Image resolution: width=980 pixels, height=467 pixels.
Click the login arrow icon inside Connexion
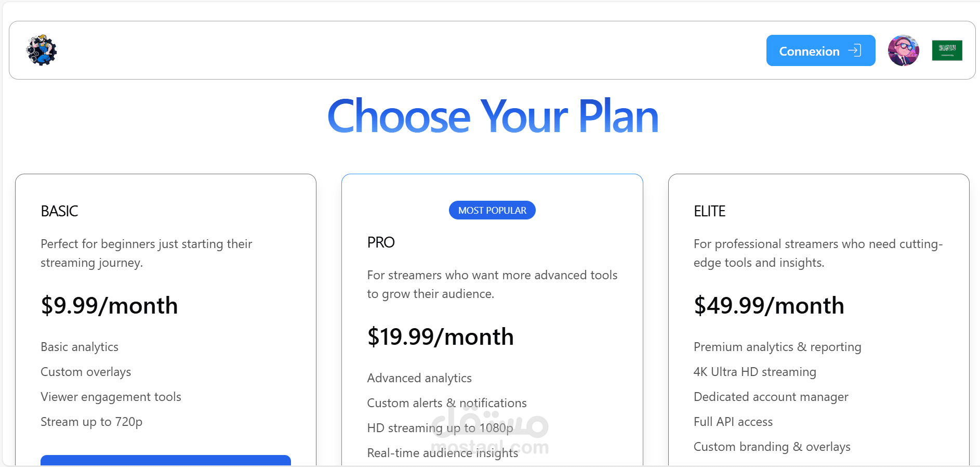(x=854, y=50)
